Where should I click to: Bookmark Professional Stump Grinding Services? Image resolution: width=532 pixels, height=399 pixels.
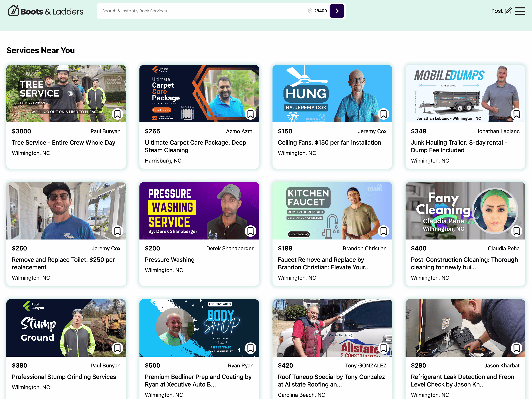[117, 348]
